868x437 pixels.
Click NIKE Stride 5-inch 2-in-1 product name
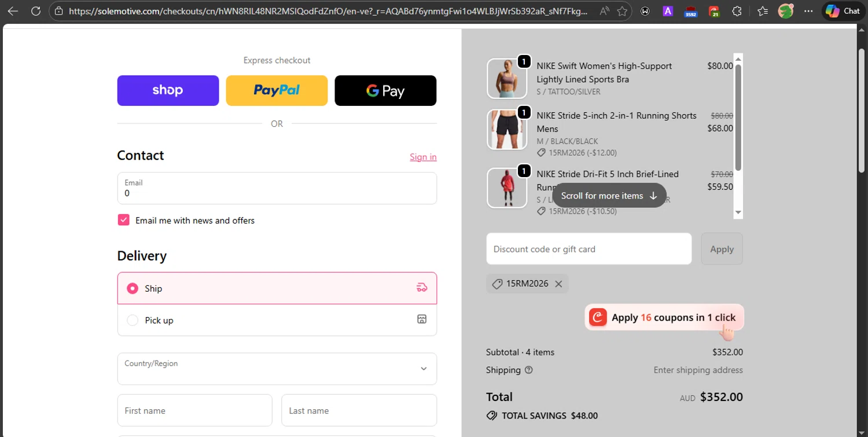[616, 122]
